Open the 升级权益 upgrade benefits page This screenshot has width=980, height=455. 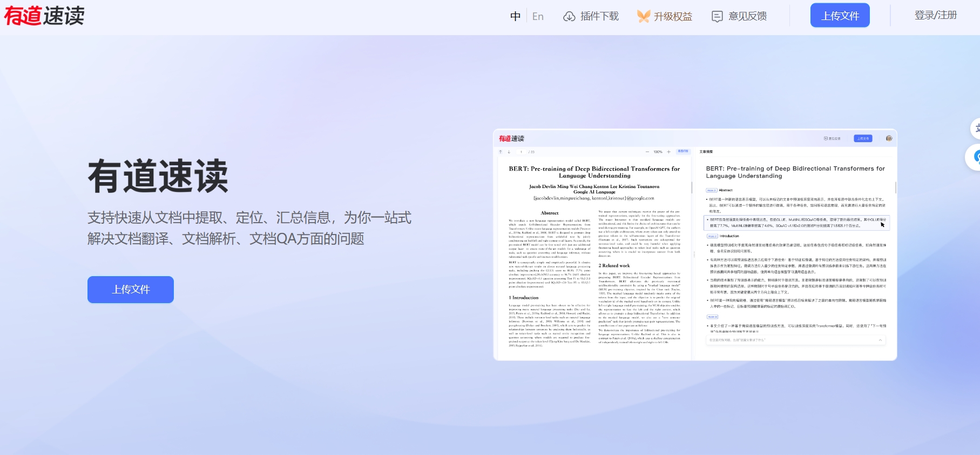(664, 16)
